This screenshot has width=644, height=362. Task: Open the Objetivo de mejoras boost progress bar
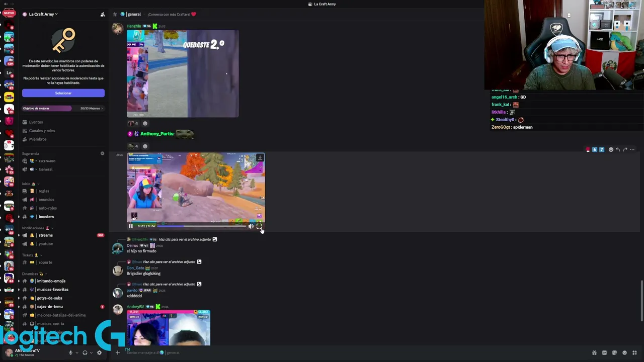[63, 108]
